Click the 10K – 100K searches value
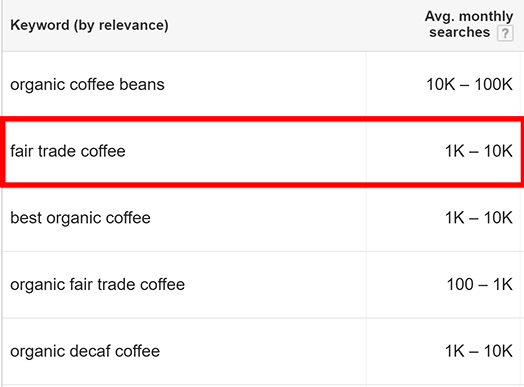Screen dimensions: 524x387 point(469,84)
